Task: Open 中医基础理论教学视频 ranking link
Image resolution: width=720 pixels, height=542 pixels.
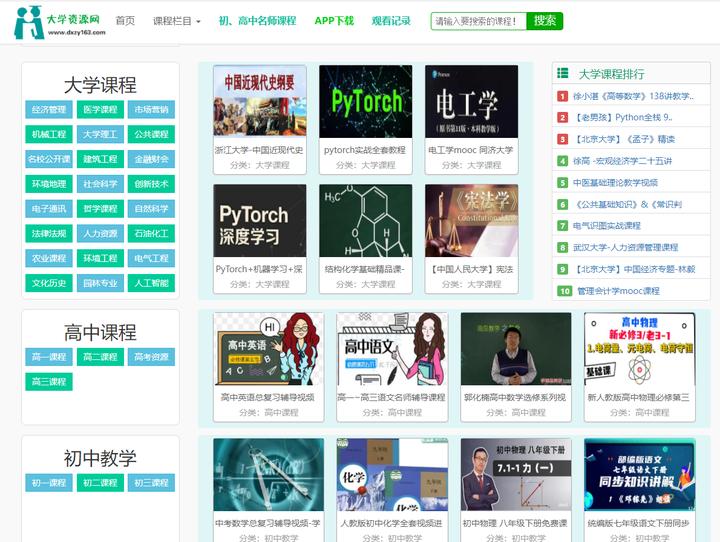Action: [x=615, y=182]
